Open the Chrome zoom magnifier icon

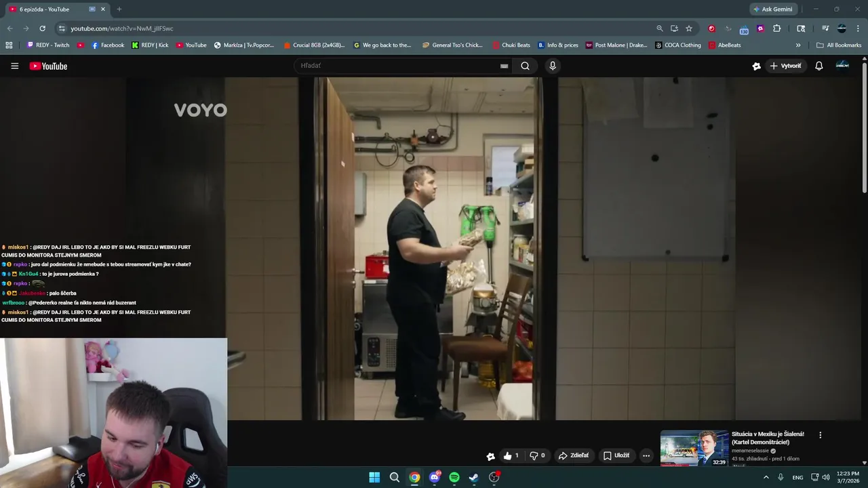click(659, 28)
